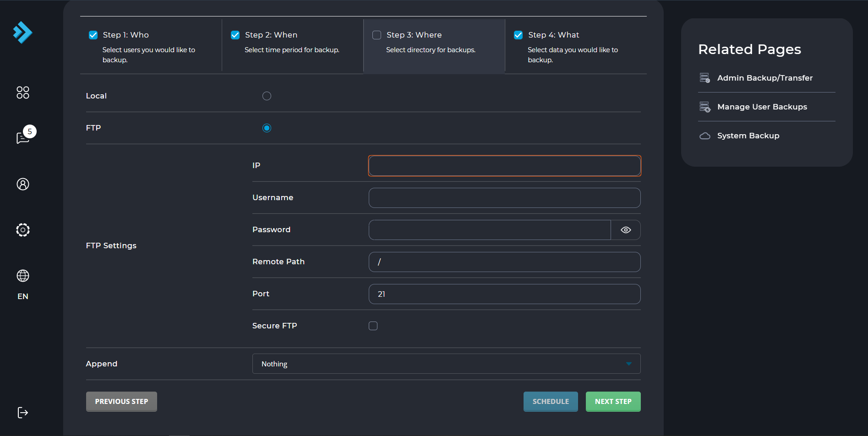The image size is (868, 436).
Task: Open the System Backup link
Action: coord(748,136)
